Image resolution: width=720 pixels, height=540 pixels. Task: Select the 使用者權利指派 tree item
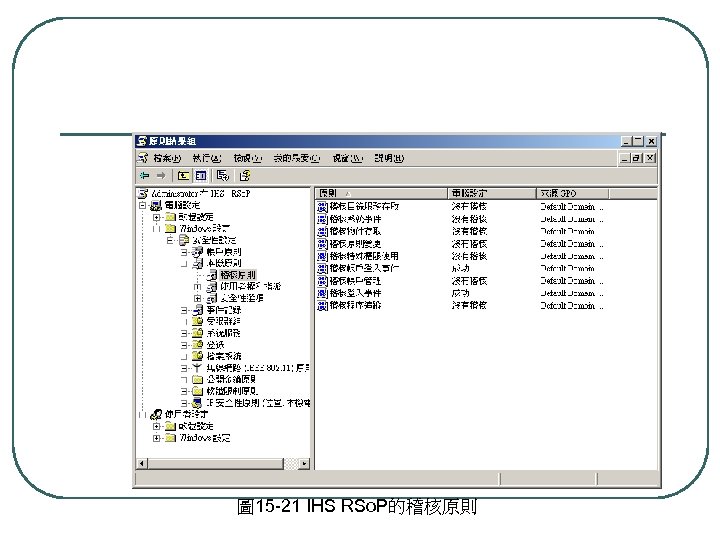pyautogui.click(x=250, y=287)
